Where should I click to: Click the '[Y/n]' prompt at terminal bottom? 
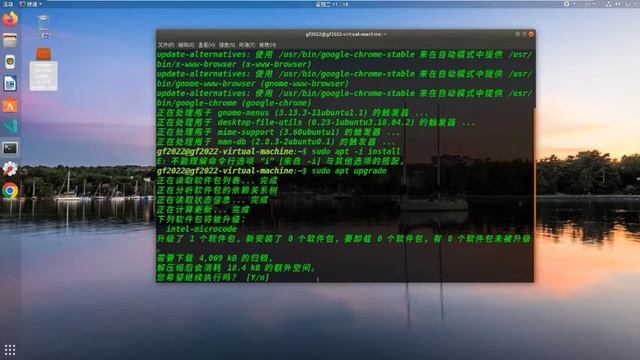(258, 278)
